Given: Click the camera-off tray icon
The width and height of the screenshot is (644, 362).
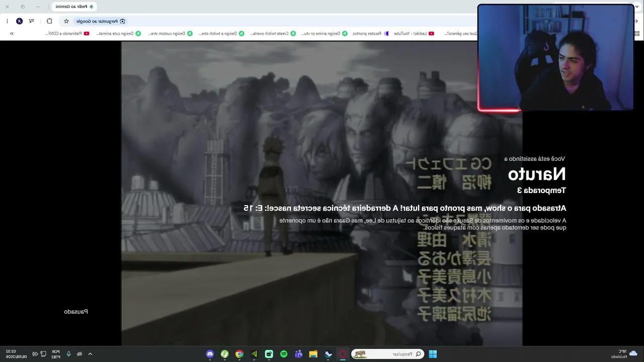Looking at the screenshot, I should click(x=79, y=354).
